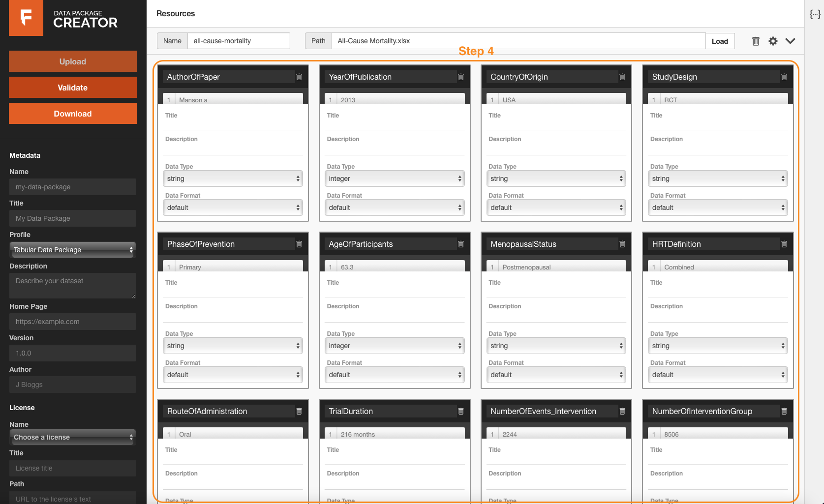Image resolution: width=824 pixels, height=504 pixels.
Task: Remove the YearOfPublication field
Action: pyautogui.click(x=461, y=77)
